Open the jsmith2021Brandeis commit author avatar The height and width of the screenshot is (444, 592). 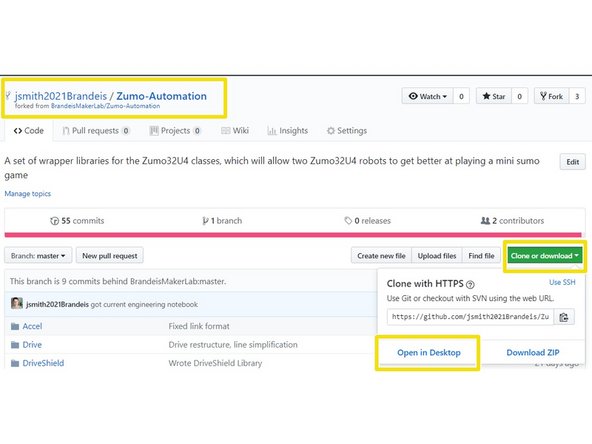pos(17,303)
